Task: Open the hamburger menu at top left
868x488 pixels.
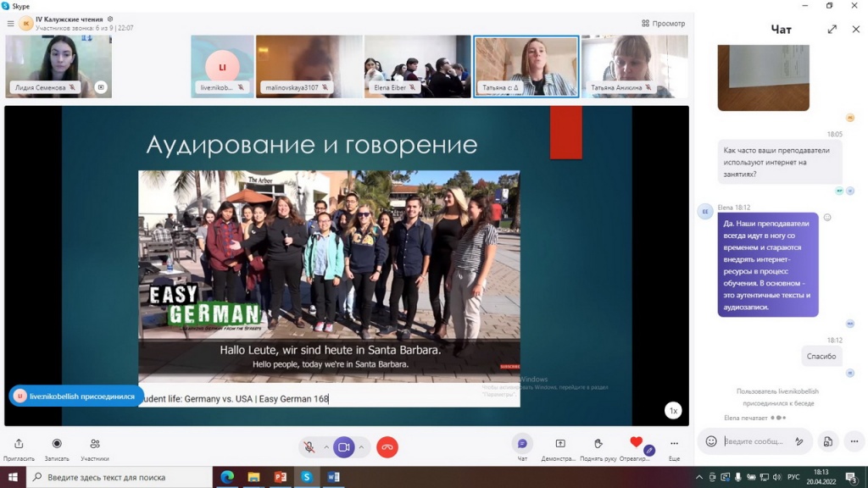Action: [10, 24]
